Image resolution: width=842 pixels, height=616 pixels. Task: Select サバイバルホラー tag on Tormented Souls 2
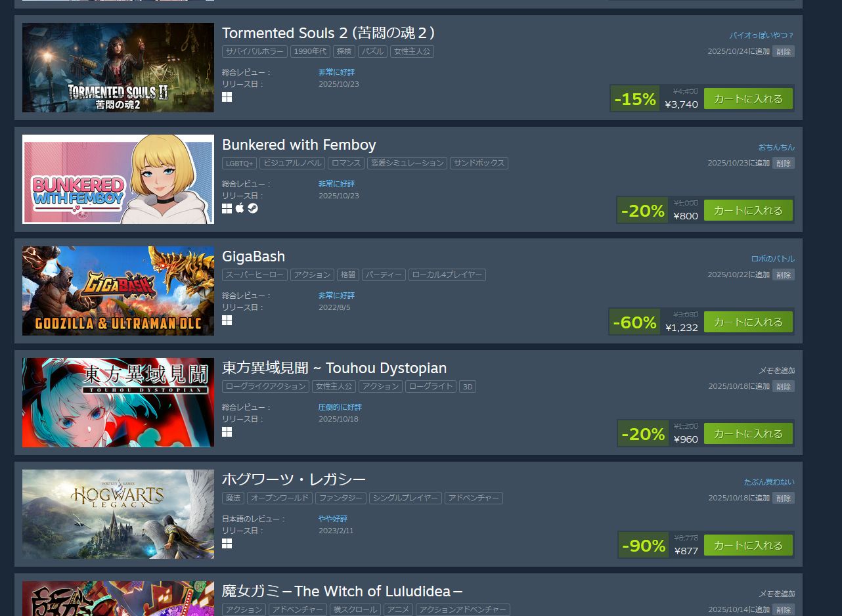[255, 51]
